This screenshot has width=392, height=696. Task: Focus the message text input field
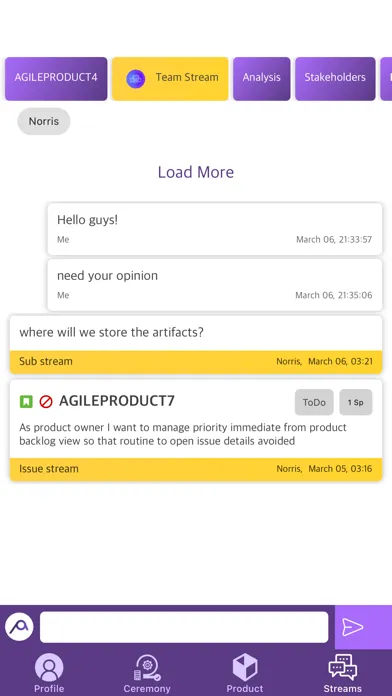[184, 627]
